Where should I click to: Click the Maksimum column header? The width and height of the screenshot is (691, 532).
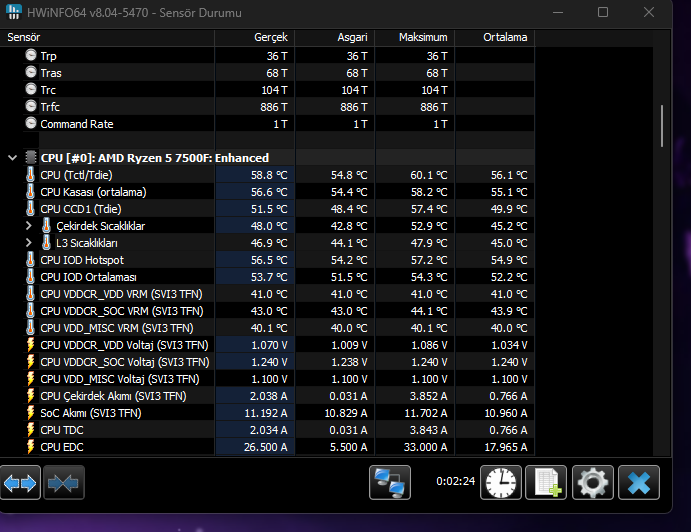[415, 37]
